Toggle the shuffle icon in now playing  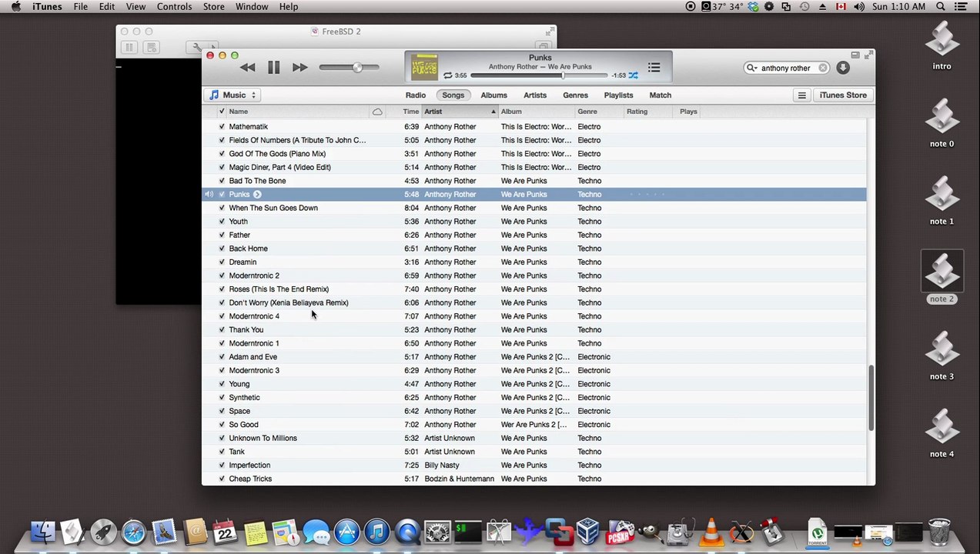633,75
